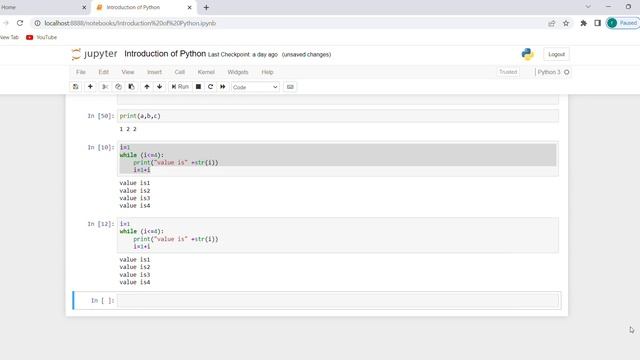Paste cells below with the toolbar icon
Screen dimensions: 640x360
click(131, 87)
